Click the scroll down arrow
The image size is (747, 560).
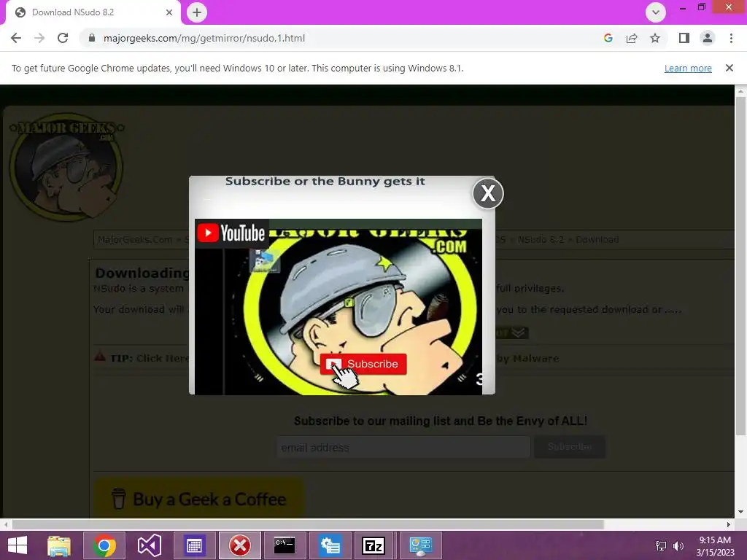[740, 513]
